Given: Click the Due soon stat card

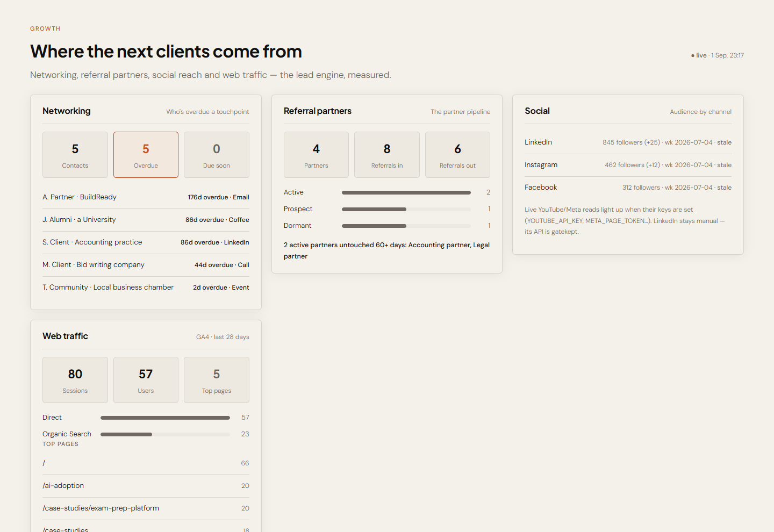Looking at the screenshot, I should (217, 155).
